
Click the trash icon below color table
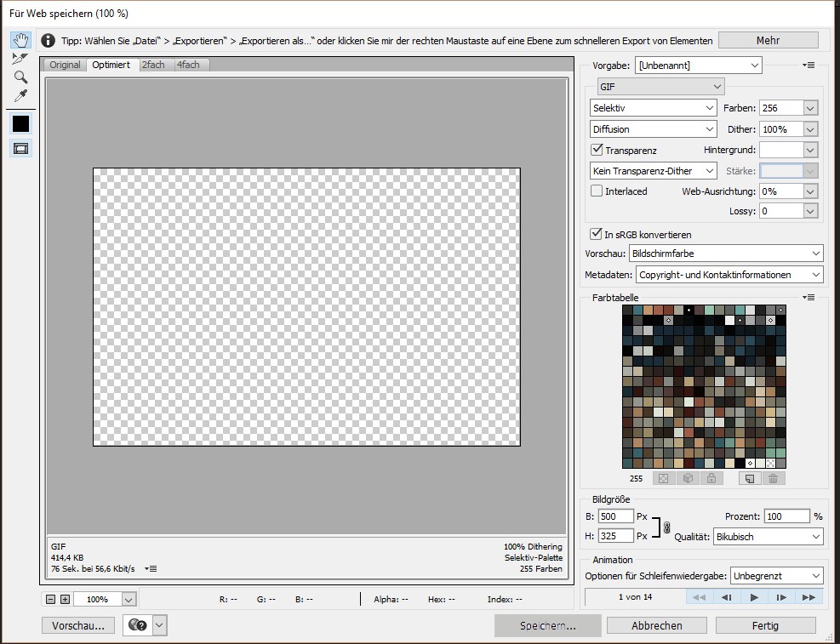[773, 479]
